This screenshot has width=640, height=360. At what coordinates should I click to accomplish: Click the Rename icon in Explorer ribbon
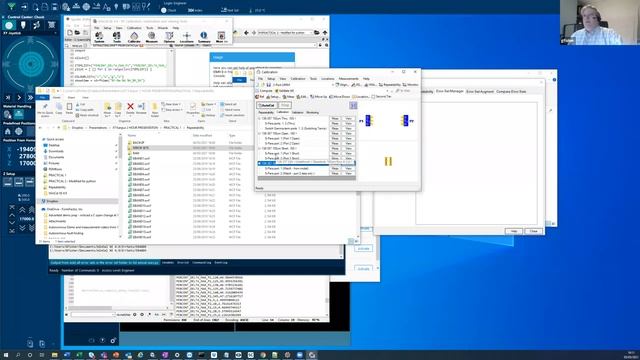[x=141, y=109]
